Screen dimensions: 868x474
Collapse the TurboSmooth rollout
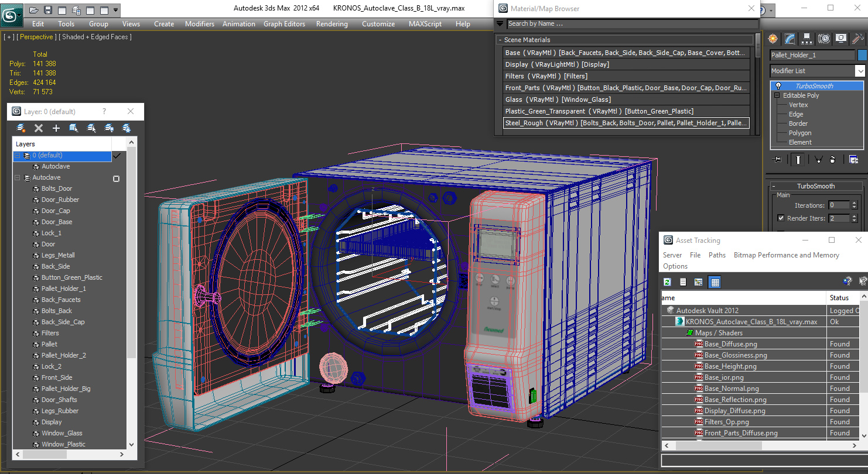click(x=774, y=186)
